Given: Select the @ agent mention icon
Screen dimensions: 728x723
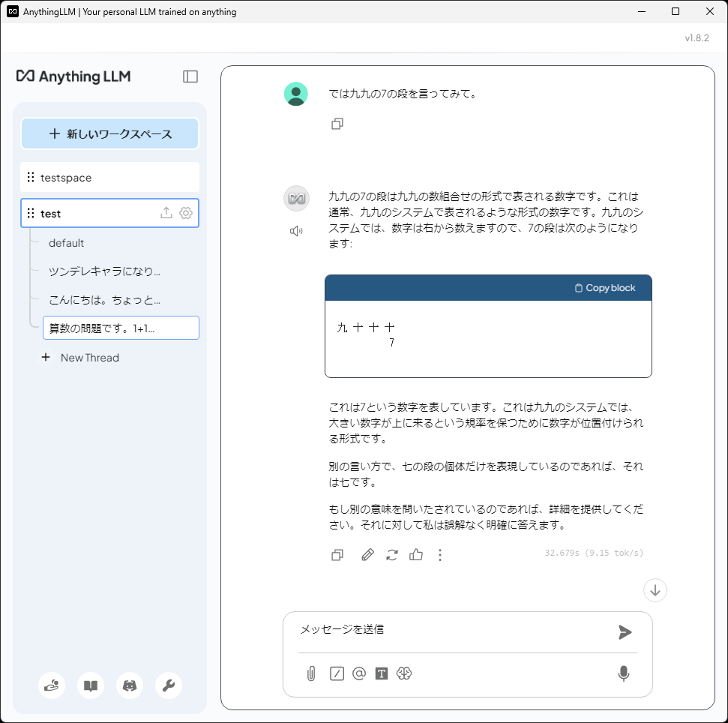Looking at the screenshot, I should click(x=358, y=673).
